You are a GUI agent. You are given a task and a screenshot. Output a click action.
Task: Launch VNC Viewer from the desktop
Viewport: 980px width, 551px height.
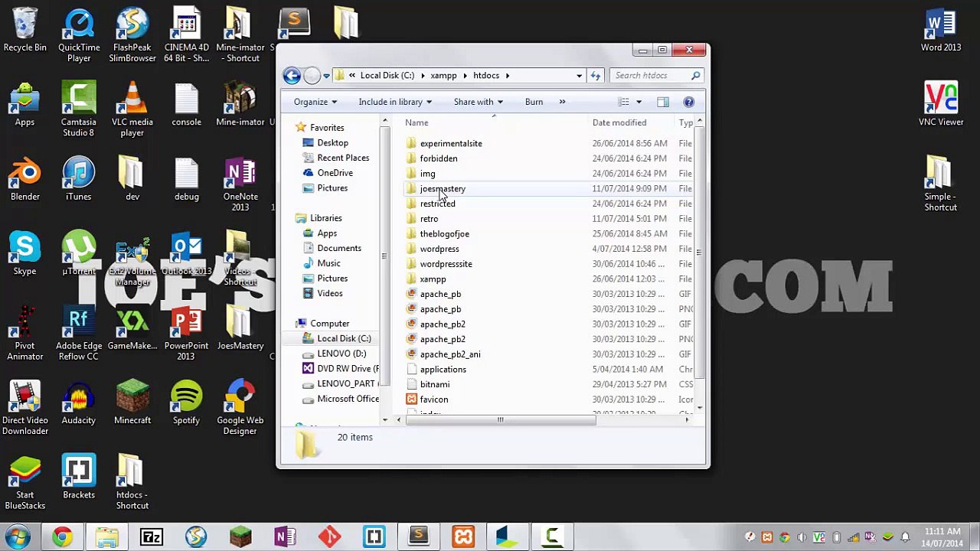pyautogui.click(x=941, y=105)
